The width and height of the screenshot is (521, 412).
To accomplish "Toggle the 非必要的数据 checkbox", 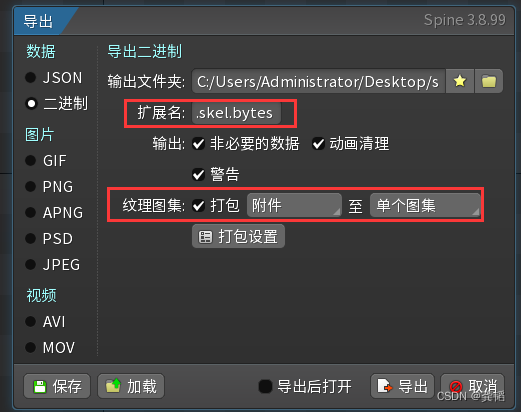I will (x=199, y=144).
